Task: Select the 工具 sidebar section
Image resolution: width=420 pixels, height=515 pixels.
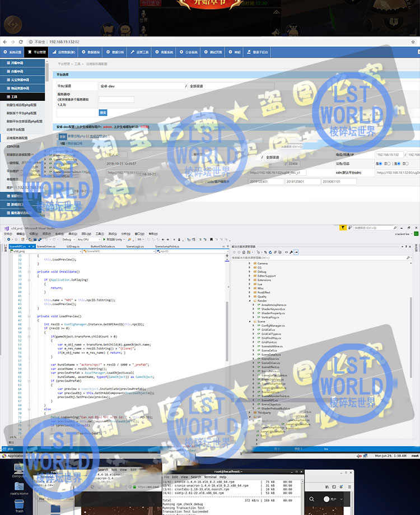Action: (x=22, y=97)
